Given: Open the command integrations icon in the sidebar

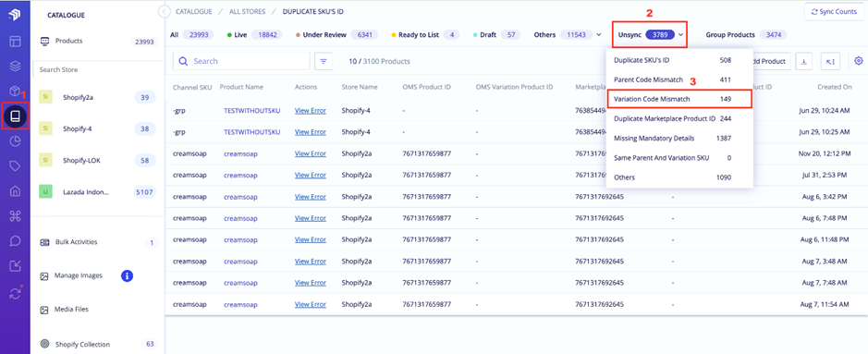Looking at the screenshot, I should pyautogui.click(x=15, y=216).
